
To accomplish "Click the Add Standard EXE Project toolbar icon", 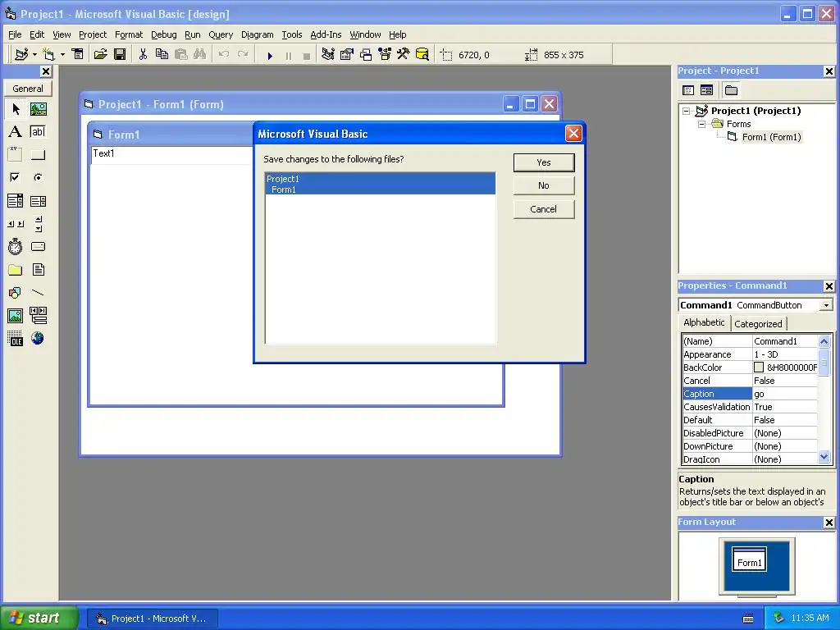I will tap(21, 55).
